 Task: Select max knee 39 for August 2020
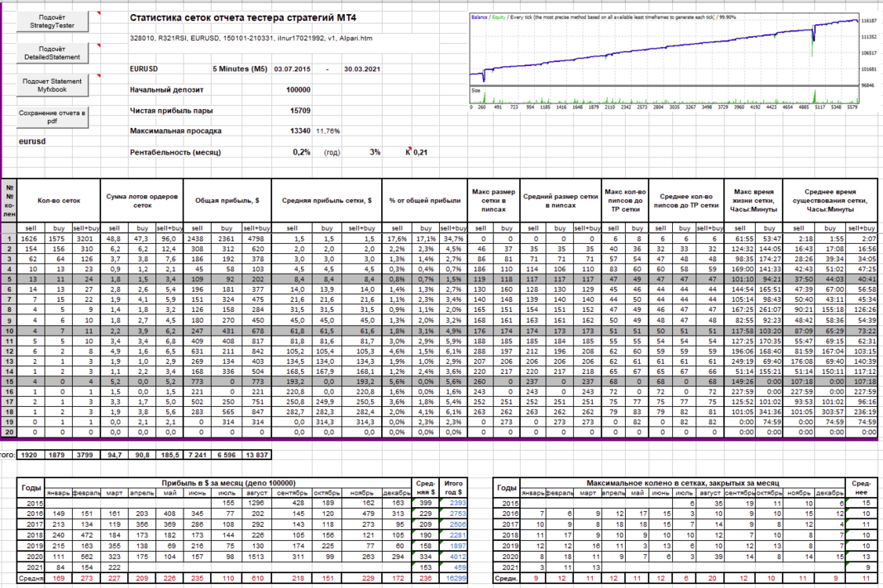(711, 557)
